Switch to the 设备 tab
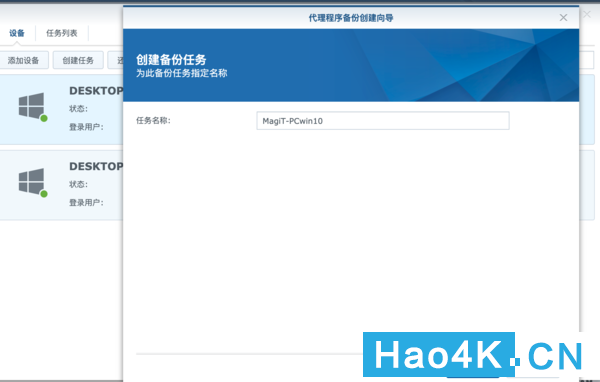 (17, 33)
